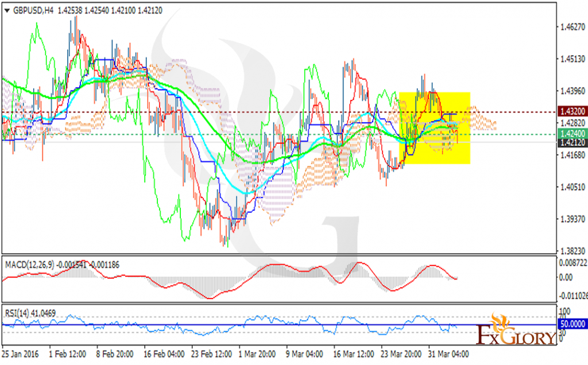
Task: Click the FxGlory logo
Action: [x=516, y=330]
